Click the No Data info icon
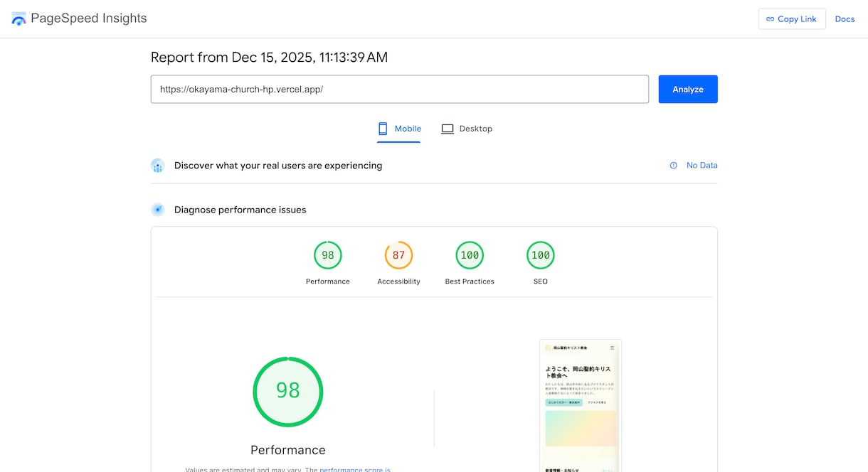The image size is (868, 472). [x=673, y=166]
